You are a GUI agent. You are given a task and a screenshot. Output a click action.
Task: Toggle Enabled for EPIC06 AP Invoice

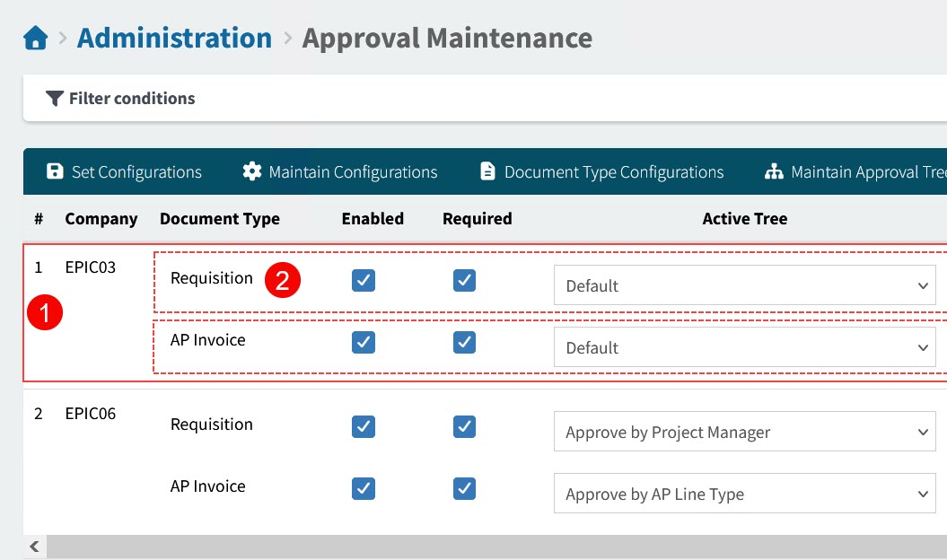coord(364,489)
